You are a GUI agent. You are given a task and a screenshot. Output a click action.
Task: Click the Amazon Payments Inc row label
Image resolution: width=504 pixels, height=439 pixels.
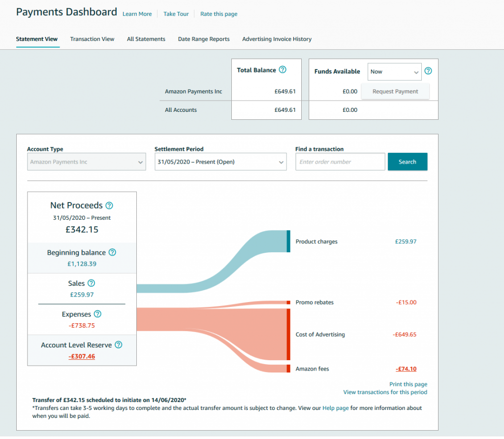pos(193,92)
